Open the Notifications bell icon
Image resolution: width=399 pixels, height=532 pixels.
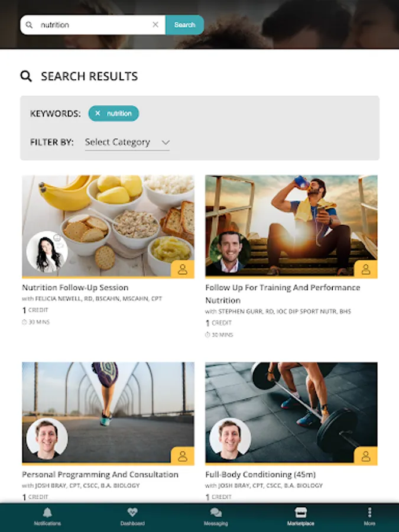coord(47,512)
